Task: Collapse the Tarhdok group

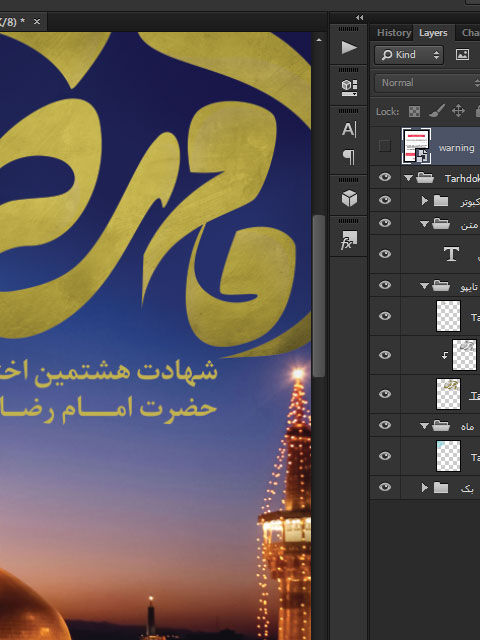Action: pyautogui.click(x=408, y=178)
